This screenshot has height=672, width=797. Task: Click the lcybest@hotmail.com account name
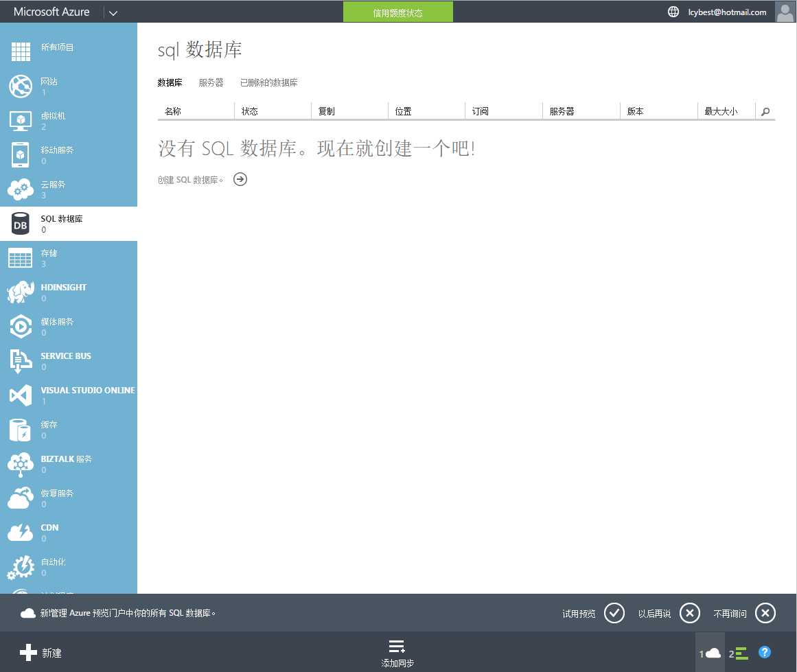(728, 12)
